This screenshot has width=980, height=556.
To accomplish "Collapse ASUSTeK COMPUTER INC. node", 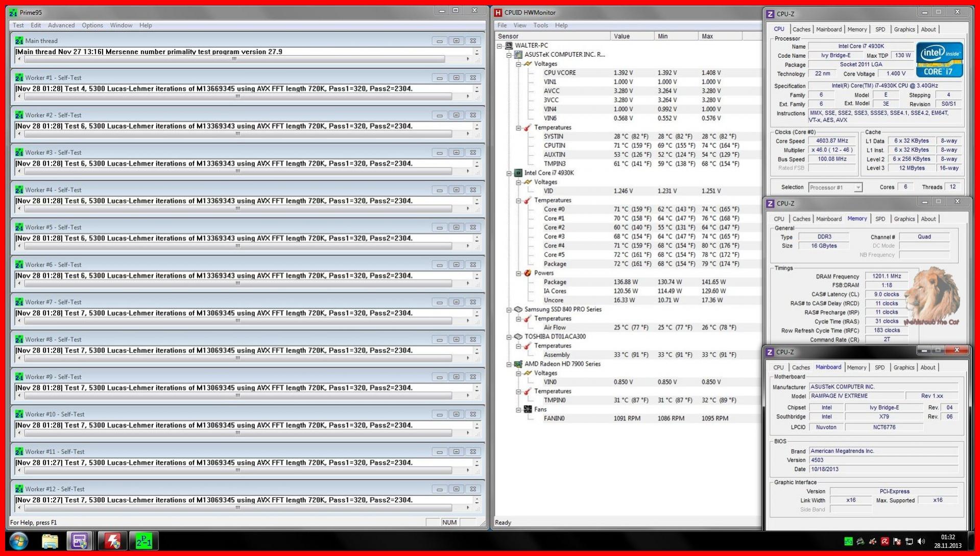I will [x=509, y=55].
